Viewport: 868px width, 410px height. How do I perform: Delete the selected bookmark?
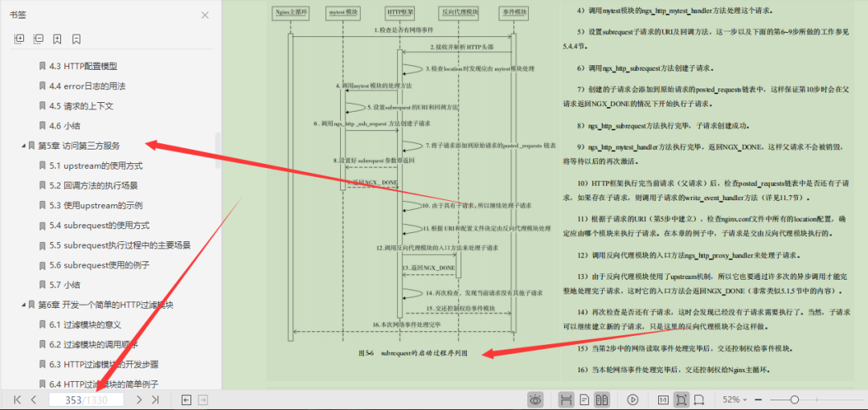76,39
